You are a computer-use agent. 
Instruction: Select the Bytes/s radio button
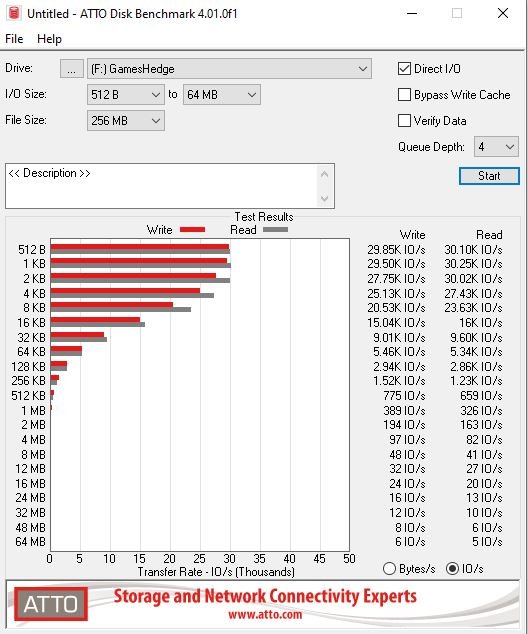point(389,568)
